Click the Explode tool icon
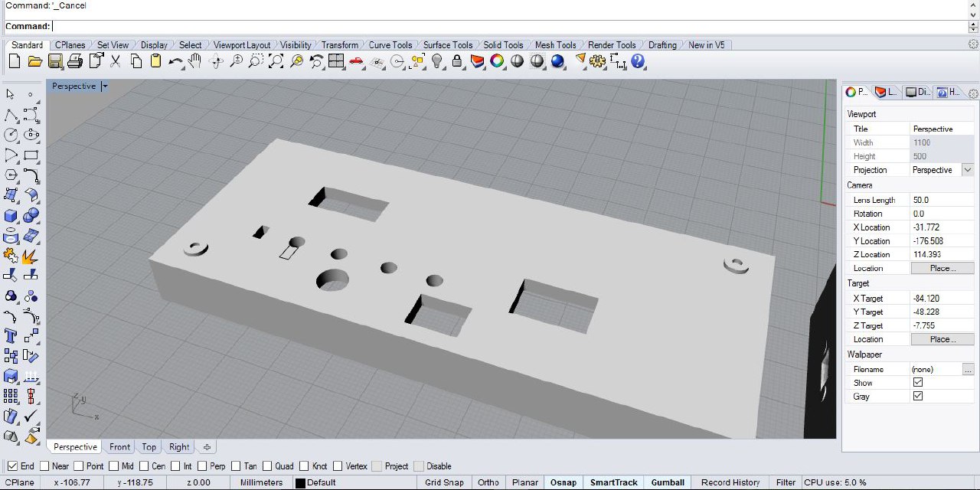 click(31, 256)
